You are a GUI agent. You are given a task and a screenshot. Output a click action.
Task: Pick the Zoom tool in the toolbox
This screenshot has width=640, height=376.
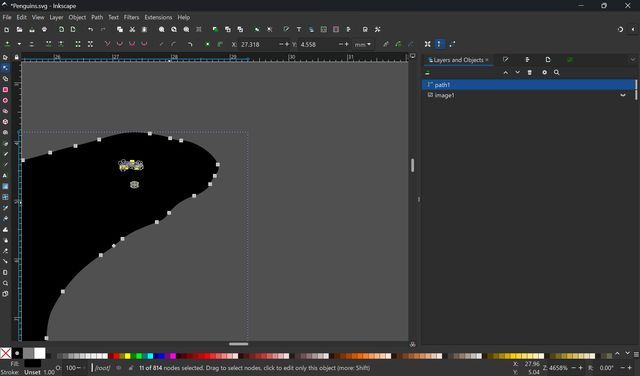point(5,283)
